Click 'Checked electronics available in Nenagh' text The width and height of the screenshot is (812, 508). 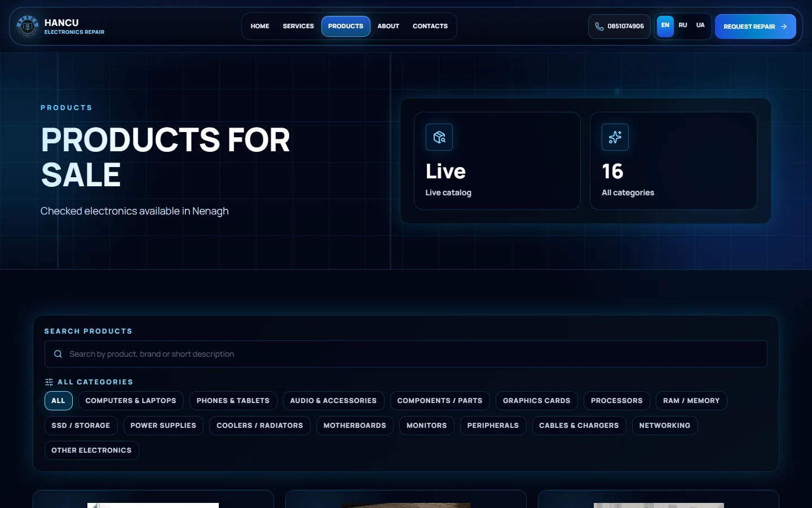click(135, 211)
